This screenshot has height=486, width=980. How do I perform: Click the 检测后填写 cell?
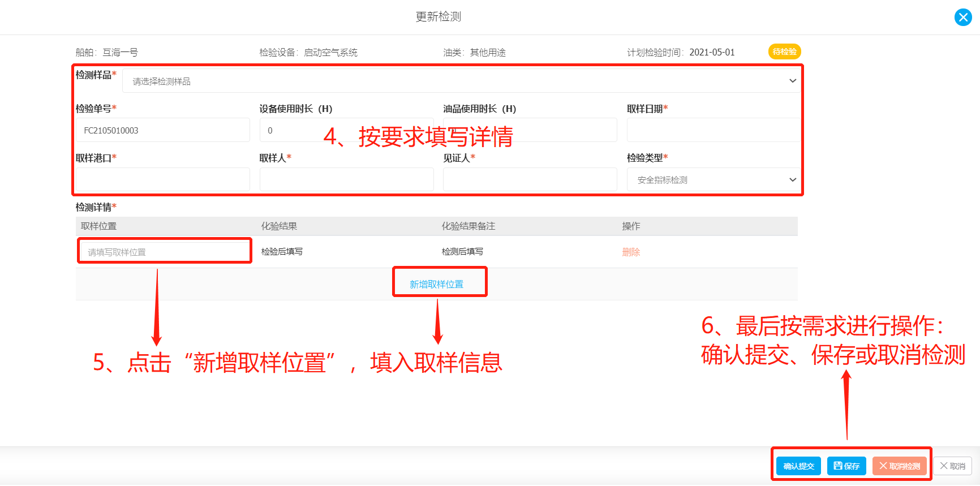(x=462, y=252)
